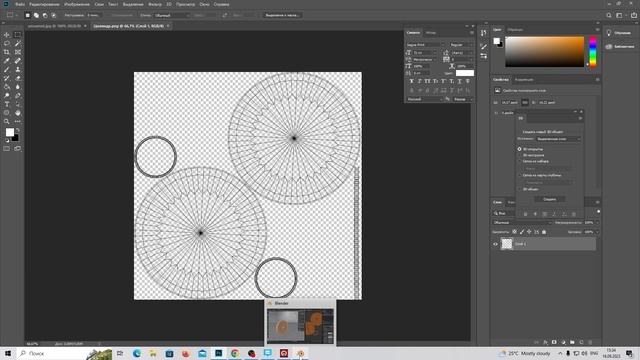Select the Path Selection tool

click(x=18, y=104)
